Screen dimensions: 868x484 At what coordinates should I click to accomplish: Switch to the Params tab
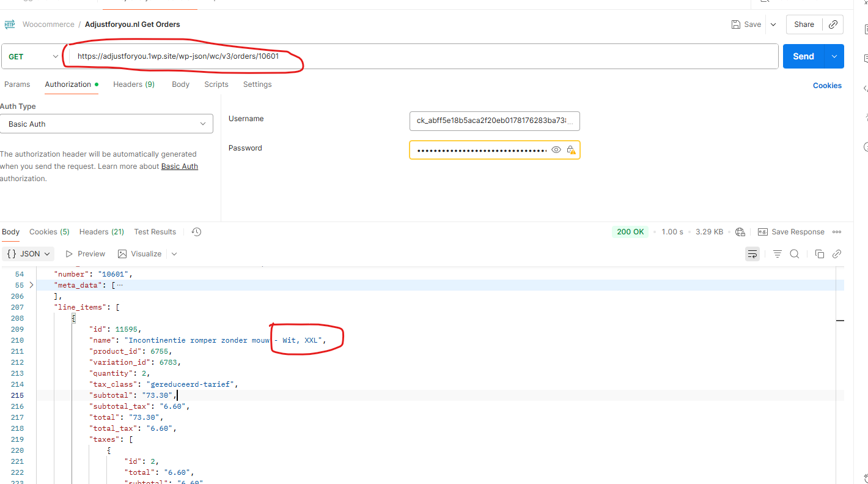[x=17, y=84]
